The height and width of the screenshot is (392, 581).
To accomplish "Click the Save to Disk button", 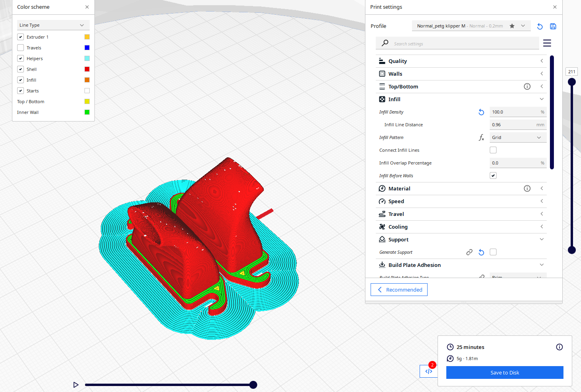I will coord(504,372).
